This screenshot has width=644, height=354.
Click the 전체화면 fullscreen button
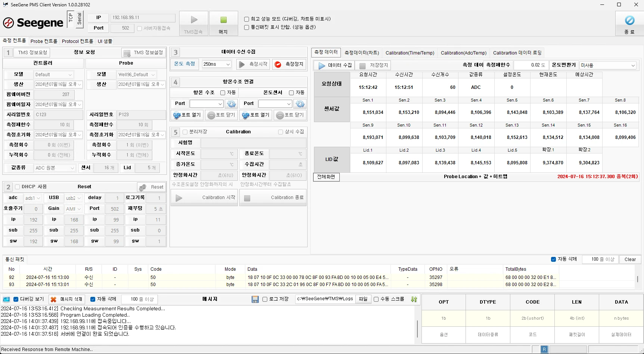point(326,177)
